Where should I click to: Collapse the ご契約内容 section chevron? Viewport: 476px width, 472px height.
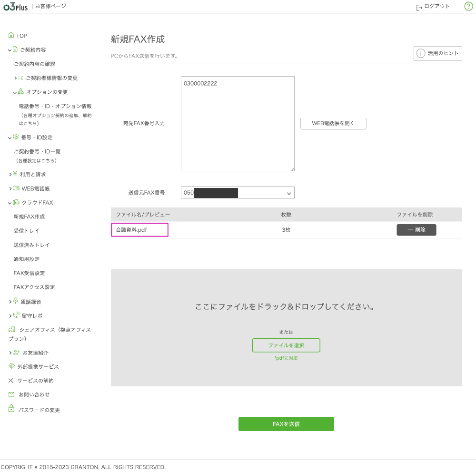coord(10,50)
